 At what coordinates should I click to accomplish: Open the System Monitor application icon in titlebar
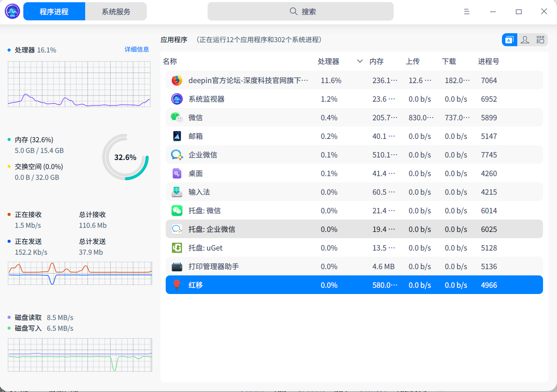point(12,11)
